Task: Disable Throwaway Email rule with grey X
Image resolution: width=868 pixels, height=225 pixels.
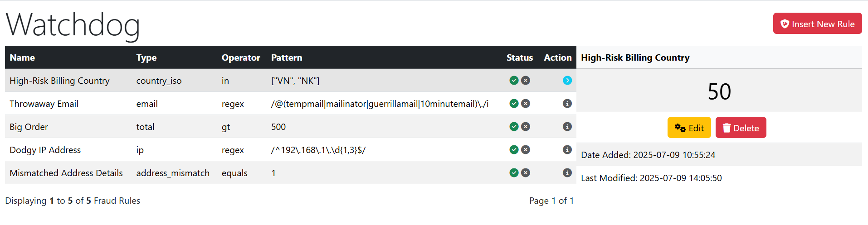Action: click(526, 104)
